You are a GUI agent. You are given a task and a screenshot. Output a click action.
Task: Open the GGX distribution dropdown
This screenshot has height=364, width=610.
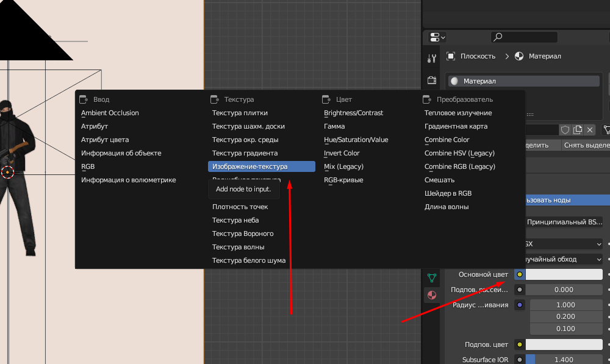click(564, 244)
